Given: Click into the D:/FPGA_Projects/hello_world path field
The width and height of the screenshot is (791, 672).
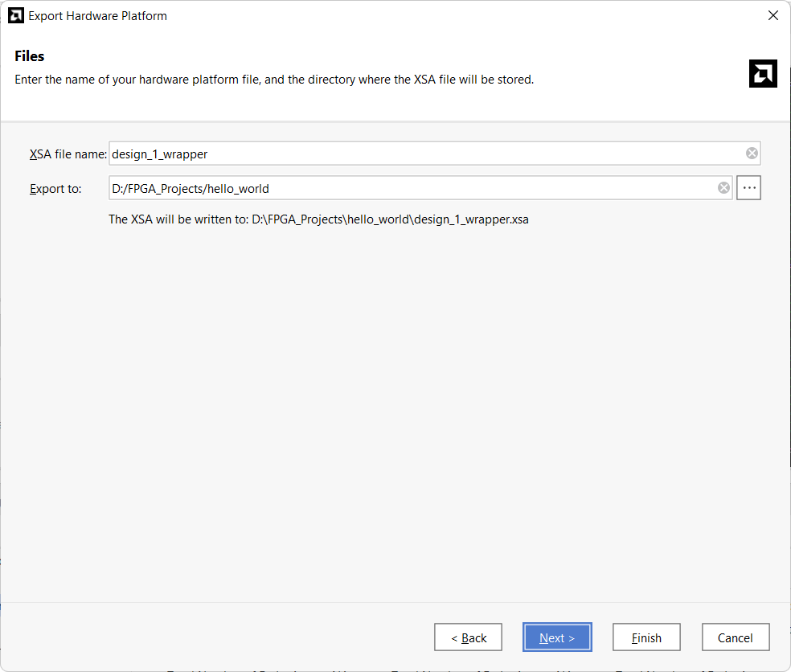Looking at the screenshot, I should click(410, 188).
